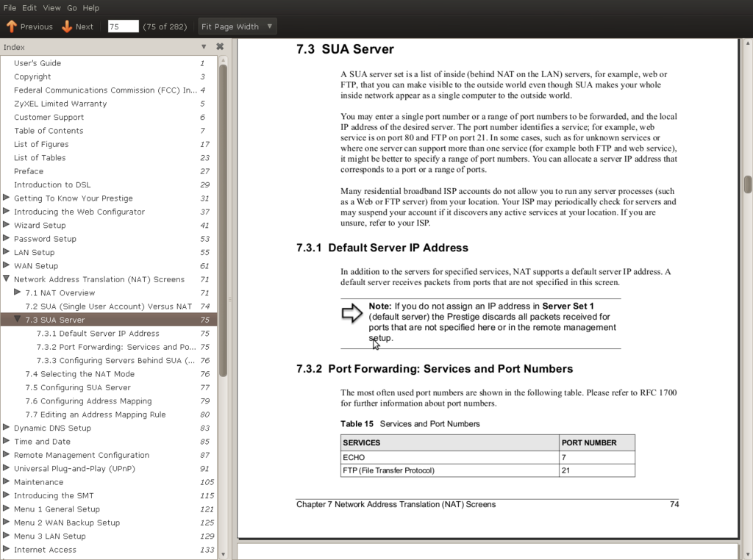
Task: Click the page number input field
Action: click(x=123, y=26)
